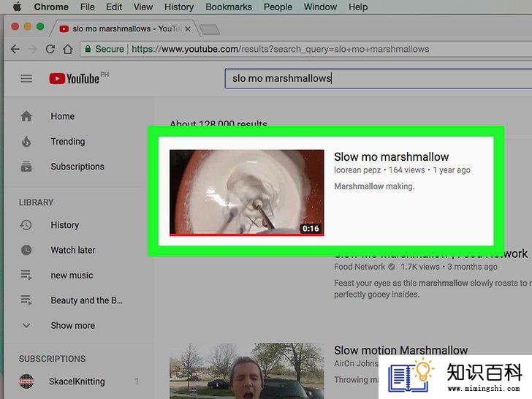Visit the Food Network channel
532x399 pixels.
360,267
